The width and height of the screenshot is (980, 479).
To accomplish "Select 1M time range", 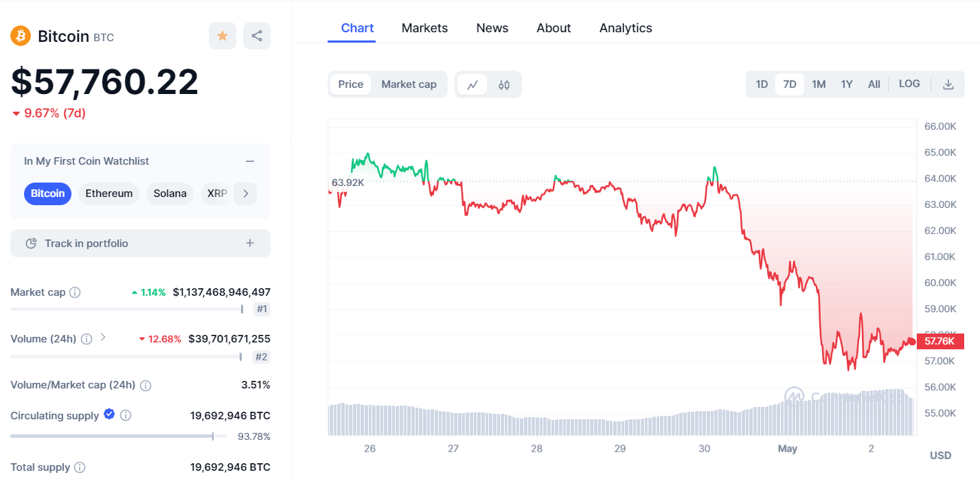I will (819, 84).
